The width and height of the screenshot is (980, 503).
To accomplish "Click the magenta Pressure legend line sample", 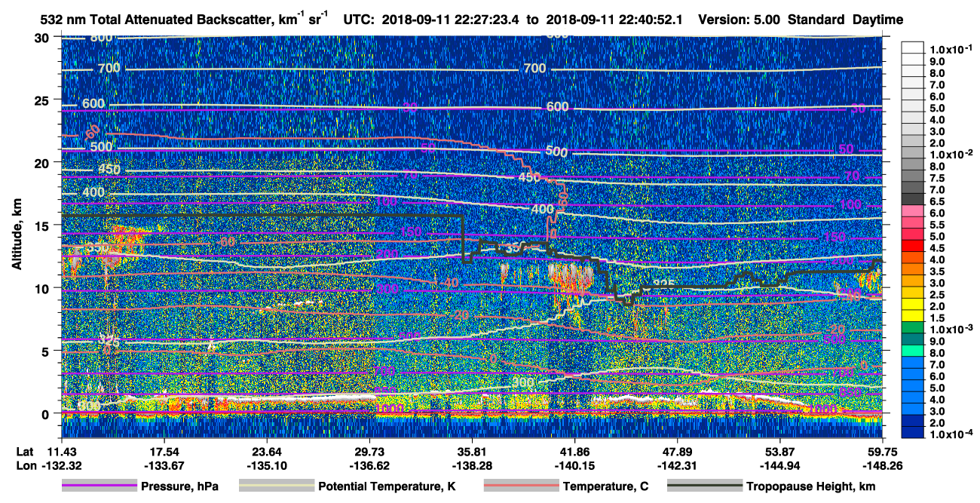I will tap(99, 486).
